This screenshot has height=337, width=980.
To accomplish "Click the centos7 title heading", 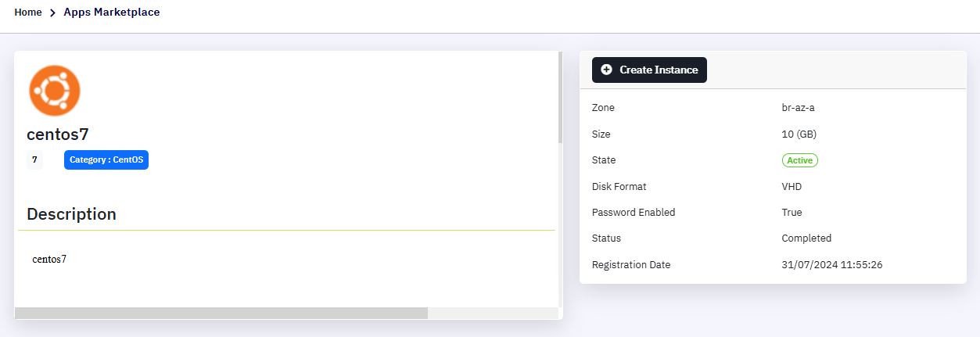I will 63,134.
